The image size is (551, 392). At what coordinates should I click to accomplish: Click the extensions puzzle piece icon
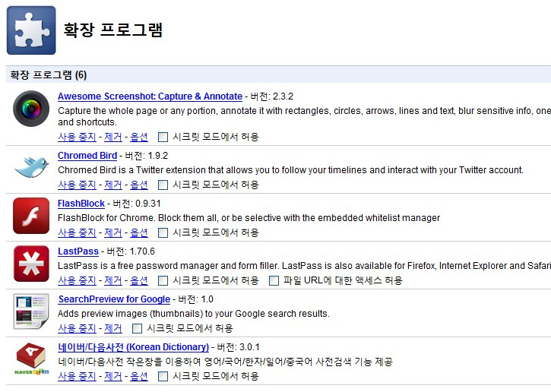[x=31, y=30]
